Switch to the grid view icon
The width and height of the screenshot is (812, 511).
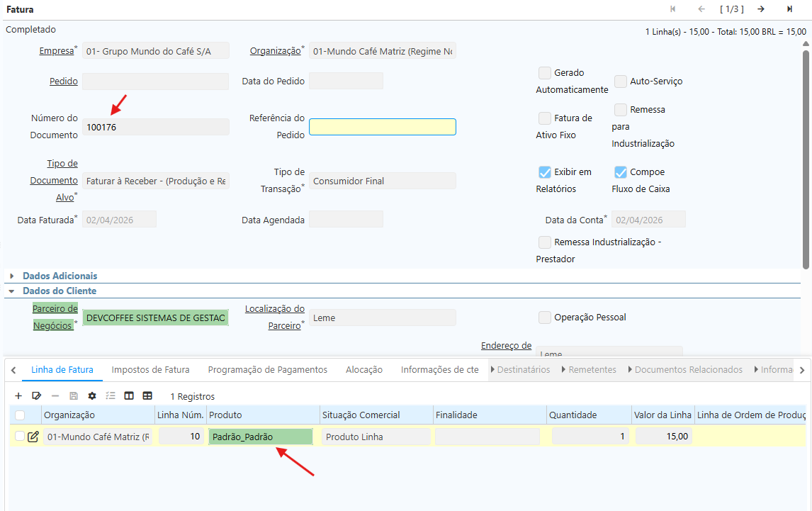tap(147, 396)
